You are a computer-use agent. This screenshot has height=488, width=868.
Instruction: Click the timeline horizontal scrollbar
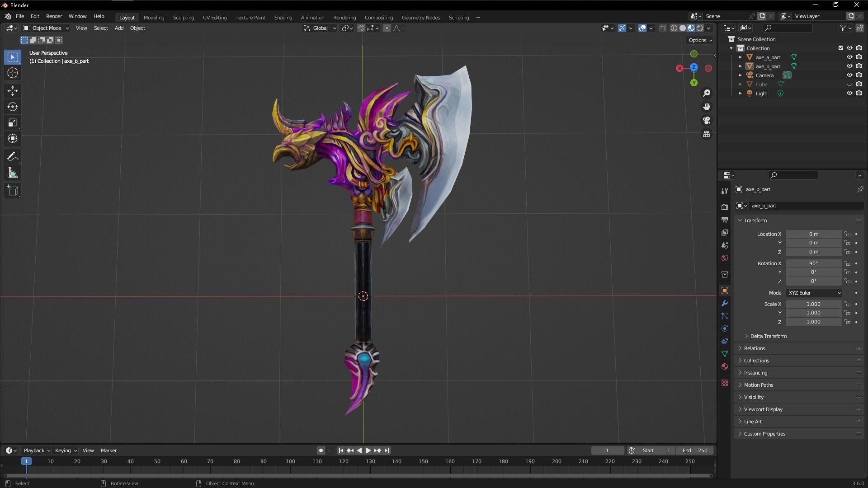click(358, 475)
